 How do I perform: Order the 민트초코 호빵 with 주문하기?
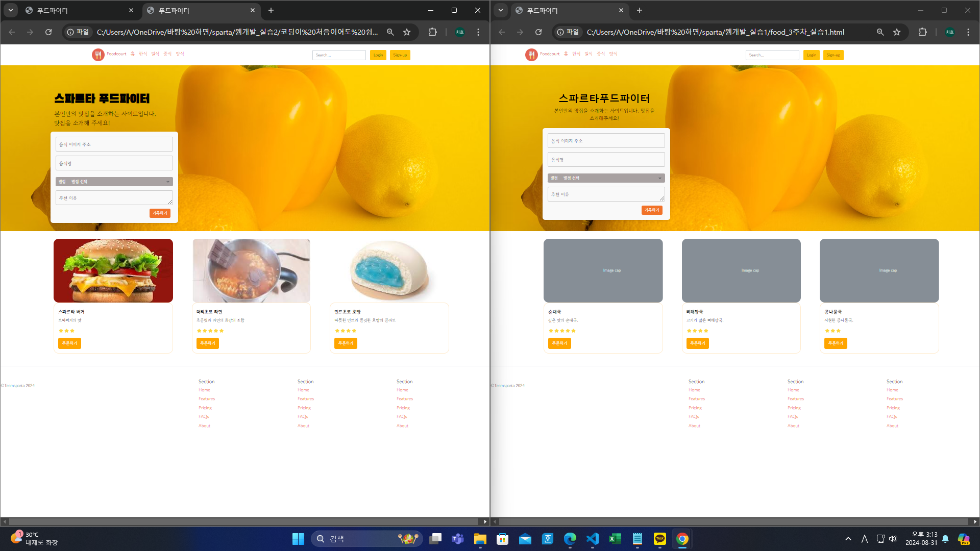click(x=346, y=343)
